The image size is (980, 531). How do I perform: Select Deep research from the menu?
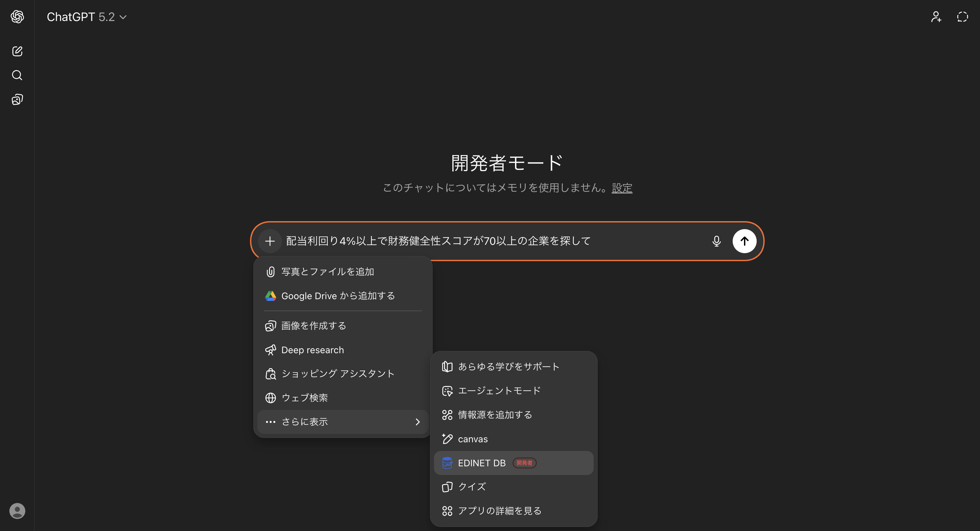point(312,350)
